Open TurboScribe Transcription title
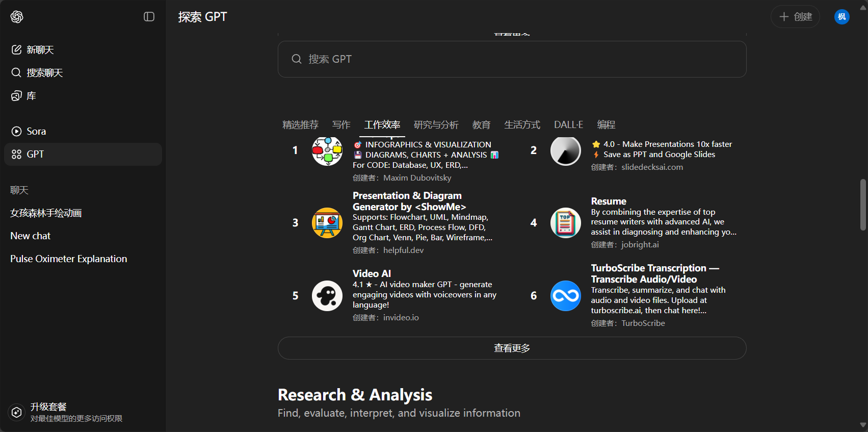The image size is (868, 432). [655, 274]
